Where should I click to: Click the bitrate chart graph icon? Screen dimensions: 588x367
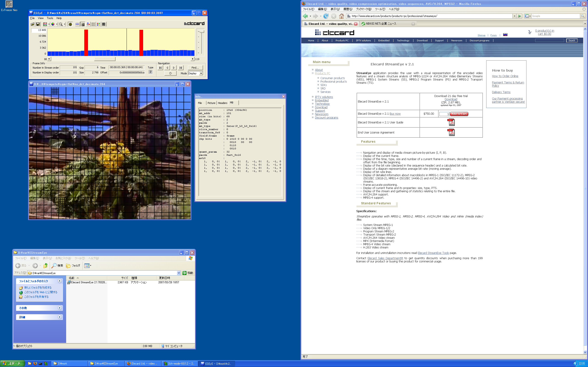(x=45, y=24)
